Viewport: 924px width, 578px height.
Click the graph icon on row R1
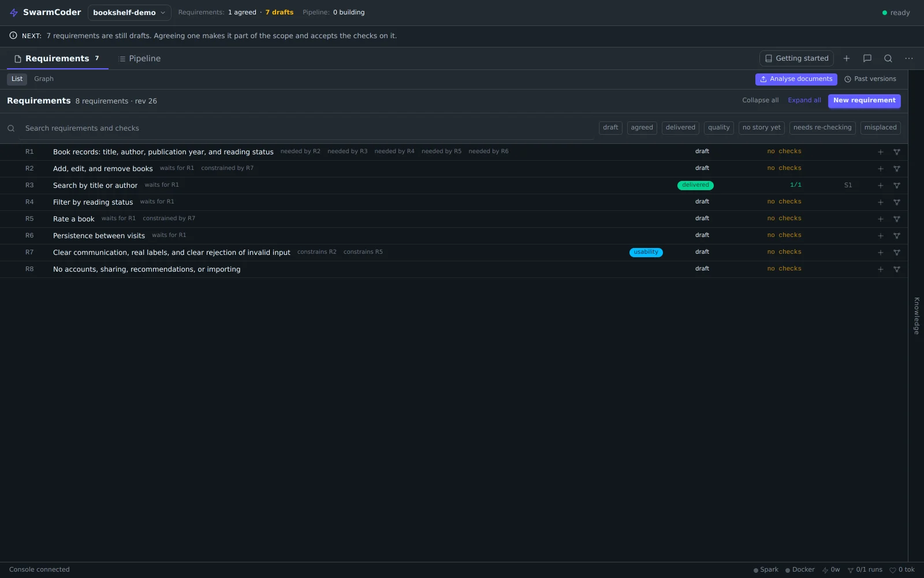897,152
